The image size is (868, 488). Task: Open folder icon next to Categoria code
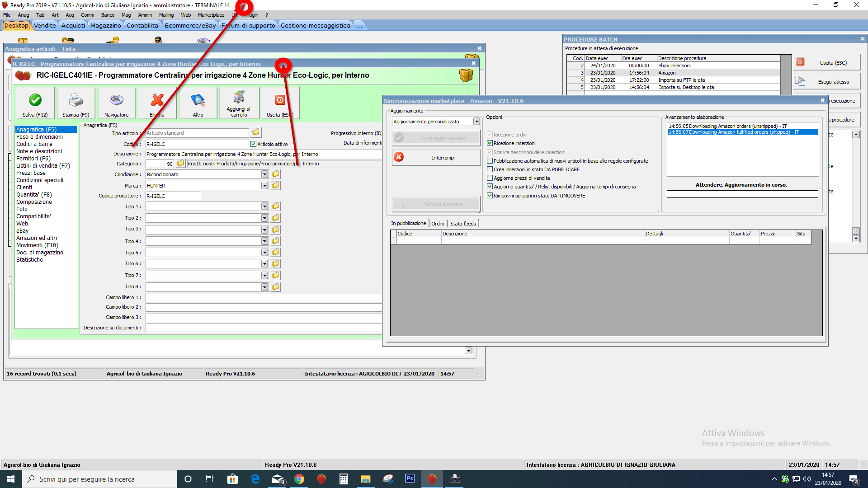tap(180, 163)
